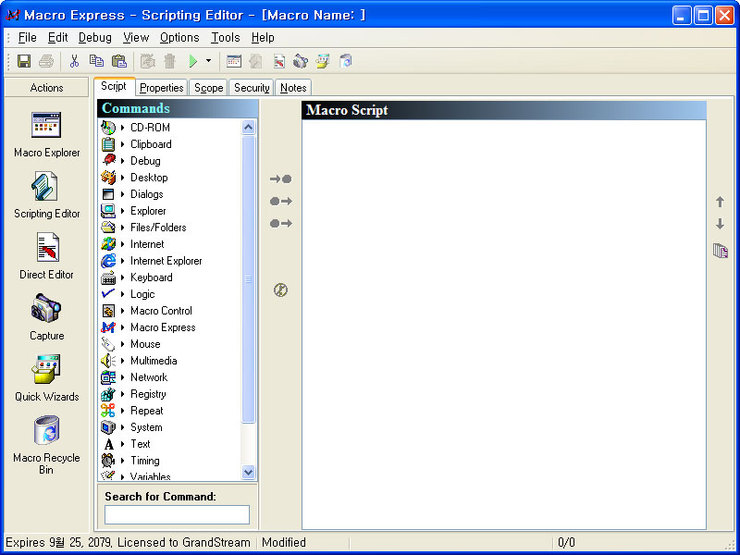Select the Multimedia command category

tap(154, 361)
